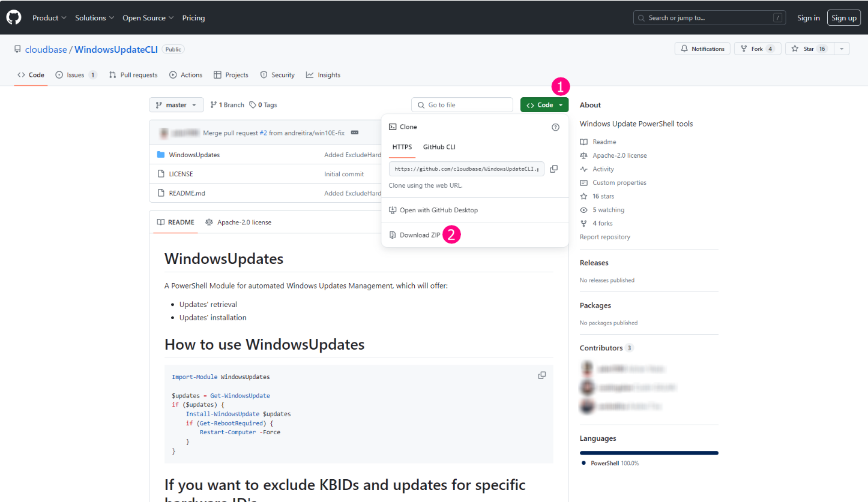Click the Sign in link
This screenshot has height=502, width=868.
809,18
